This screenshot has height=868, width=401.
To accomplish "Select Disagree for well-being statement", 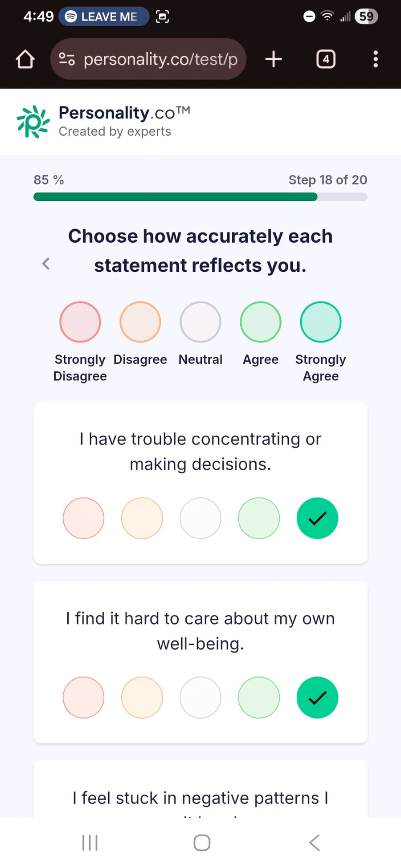I will [142, 697].
